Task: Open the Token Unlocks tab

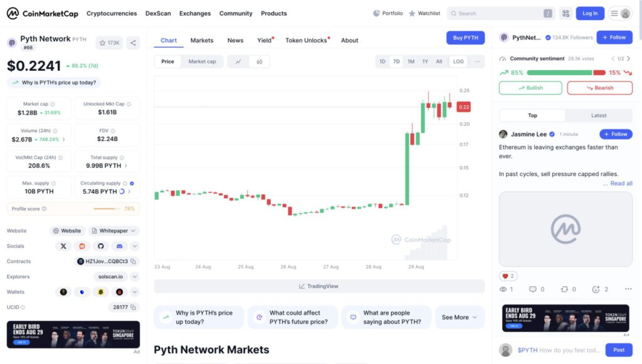Action: (x=306, y=40)
